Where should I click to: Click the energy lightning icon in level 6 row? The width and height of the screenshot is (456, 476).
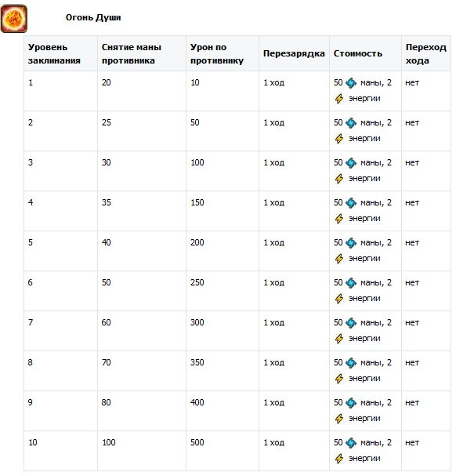(339, 299)
